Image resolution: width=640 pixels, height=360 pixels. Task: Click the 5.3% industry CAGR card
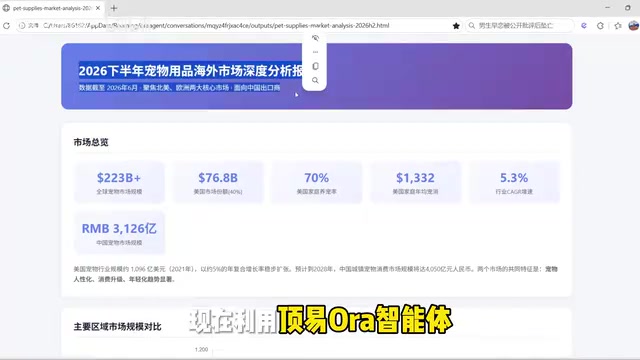tap(514, 182)
